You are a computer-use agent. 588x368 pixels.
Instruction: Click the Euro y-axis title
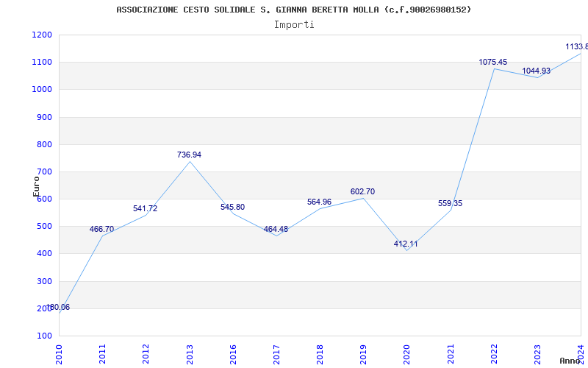pos(36,186)
